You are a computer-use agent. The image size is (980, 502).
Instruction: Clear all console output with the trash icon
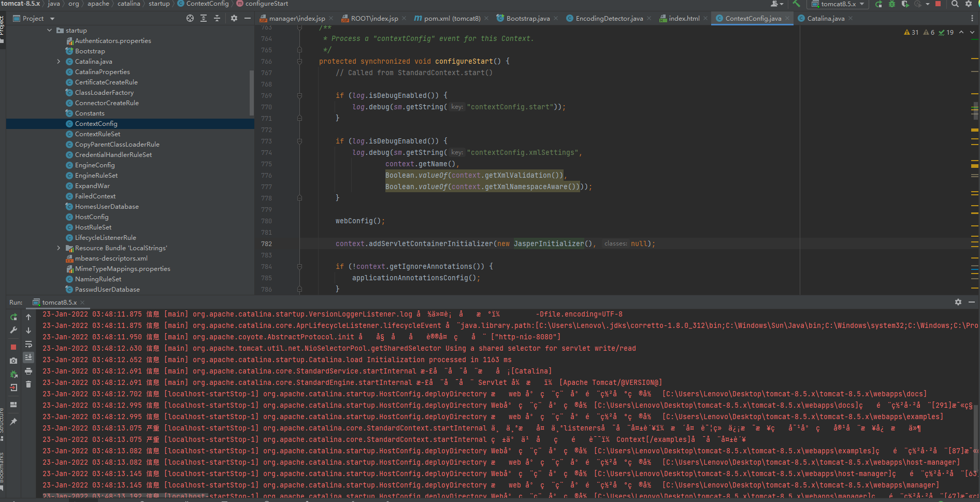(28, 384)
